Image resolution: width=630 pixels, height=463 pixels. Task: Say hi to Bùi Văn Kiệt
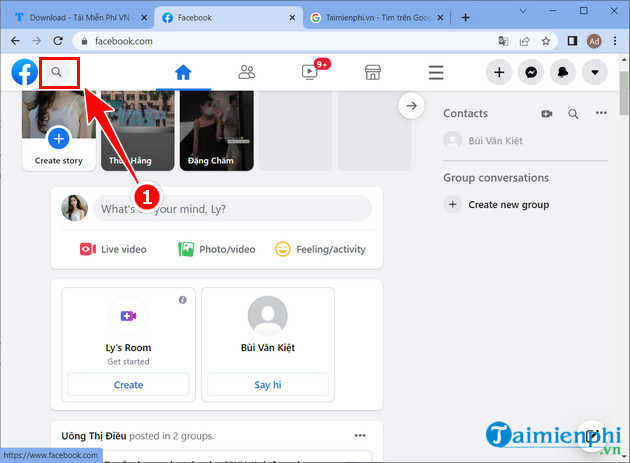(268, 385)
